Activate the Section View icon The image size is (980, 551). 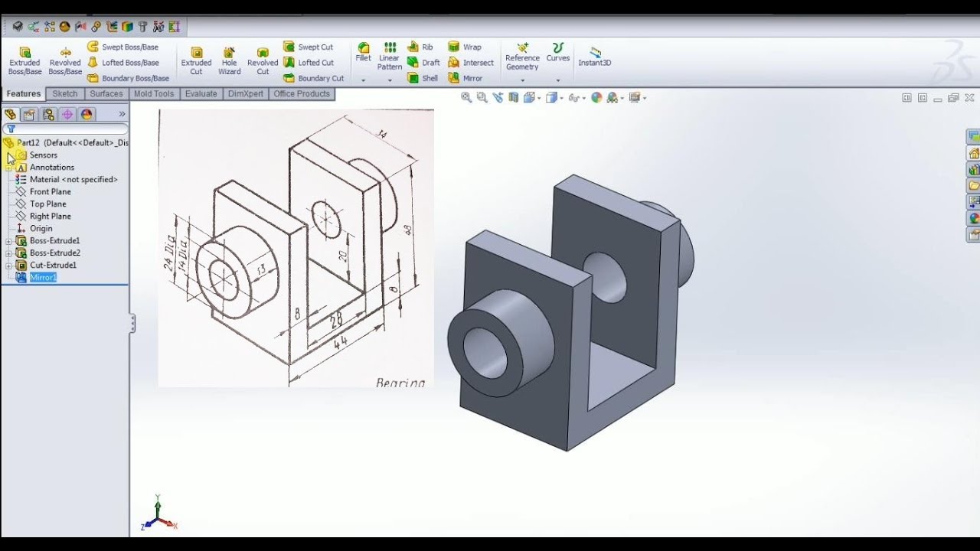pos(513,97)
